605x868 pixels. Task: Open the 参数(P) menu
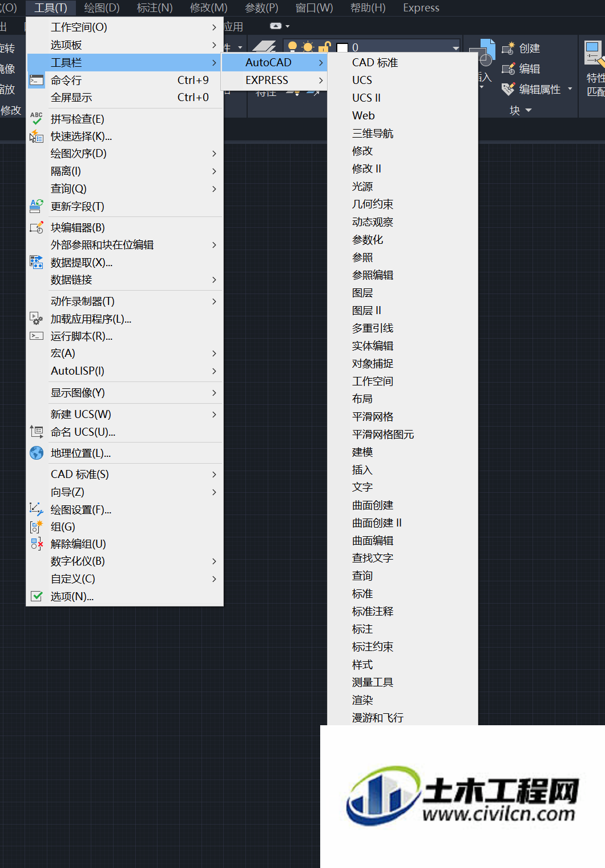(261, 8)
